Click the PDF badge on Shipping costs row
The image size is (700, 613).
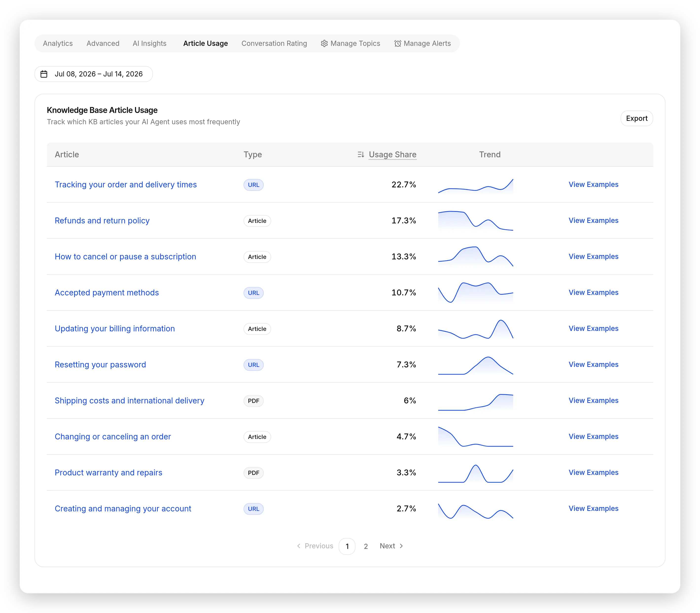pos(253,401)
